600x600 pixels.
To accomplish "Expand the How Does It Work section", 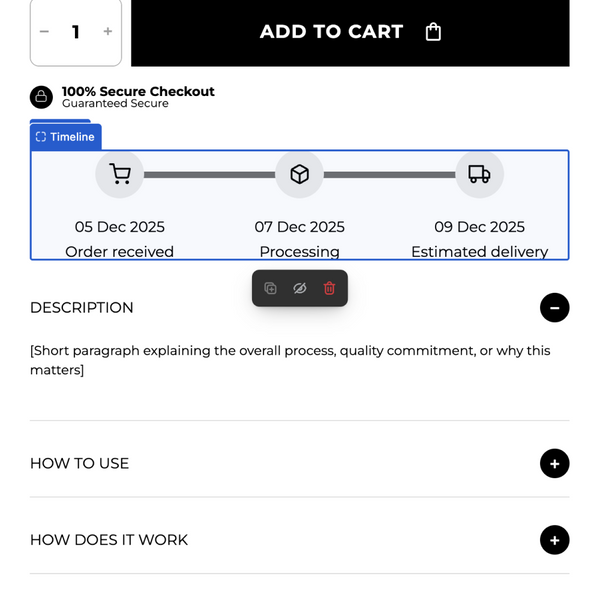I will click(554, 540).
